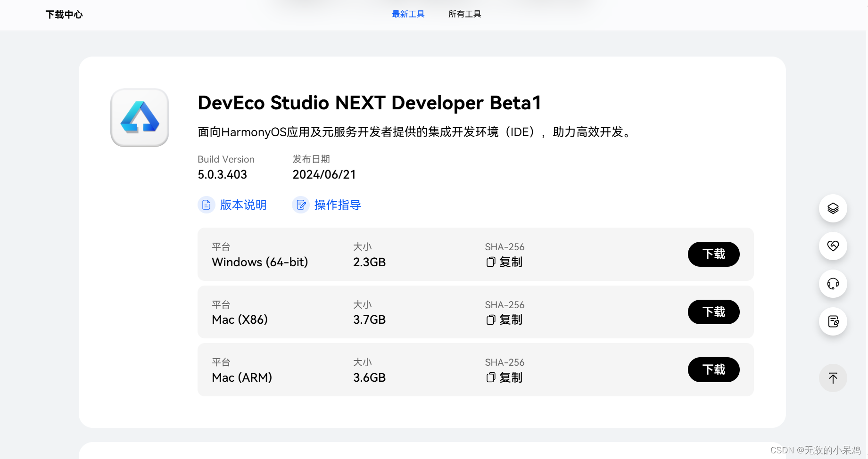Copy SHA-256 text for Mac (X86)
Screen dimensions: 868x459
pos(511,320)
